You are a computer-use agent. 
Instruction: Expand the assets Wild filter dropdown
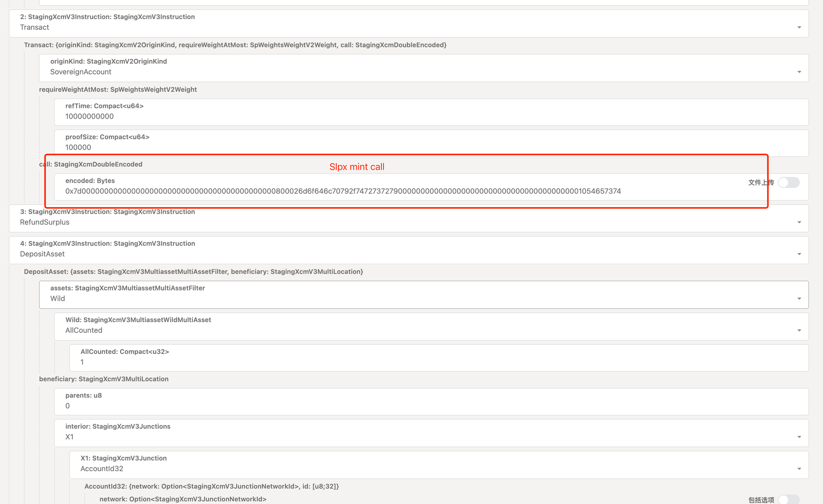[x=799, y=299]
